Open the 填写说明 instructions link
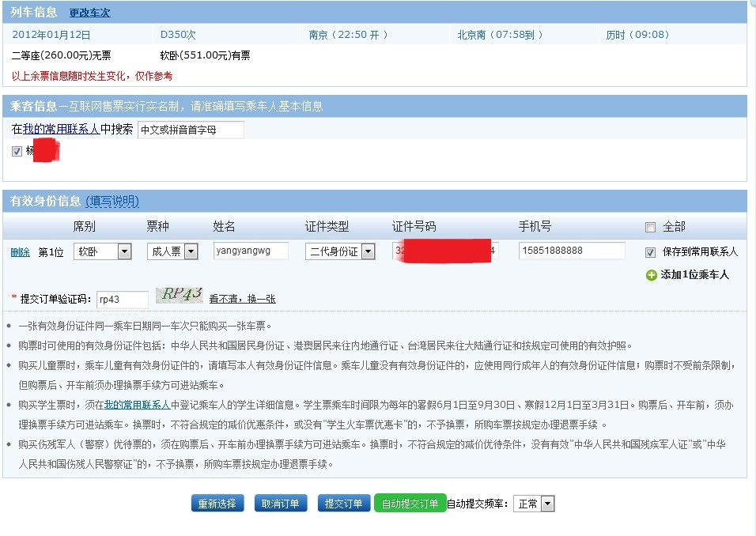This screenshot has height=536, width=756. coord(112,202)
